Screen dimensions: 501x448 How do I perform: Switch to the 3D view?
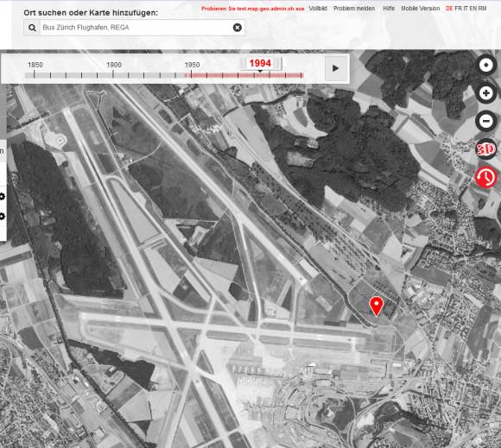(x=486, y=149)
